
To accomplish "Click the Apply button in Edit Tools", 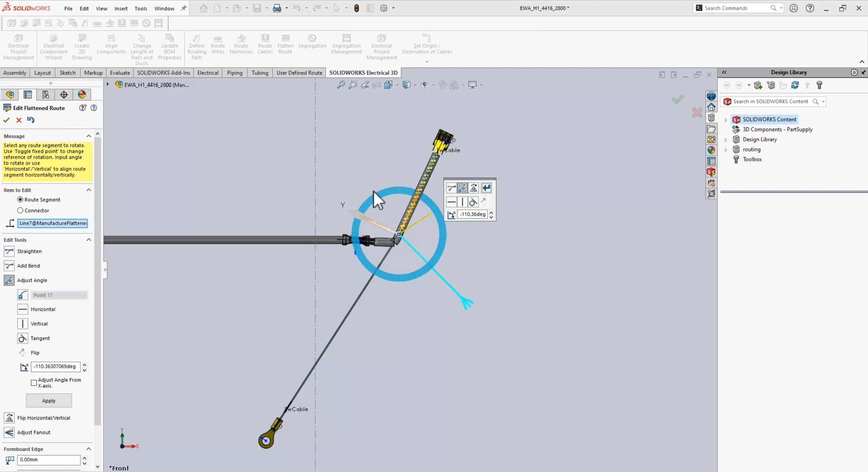I will (x=48, y=400).
